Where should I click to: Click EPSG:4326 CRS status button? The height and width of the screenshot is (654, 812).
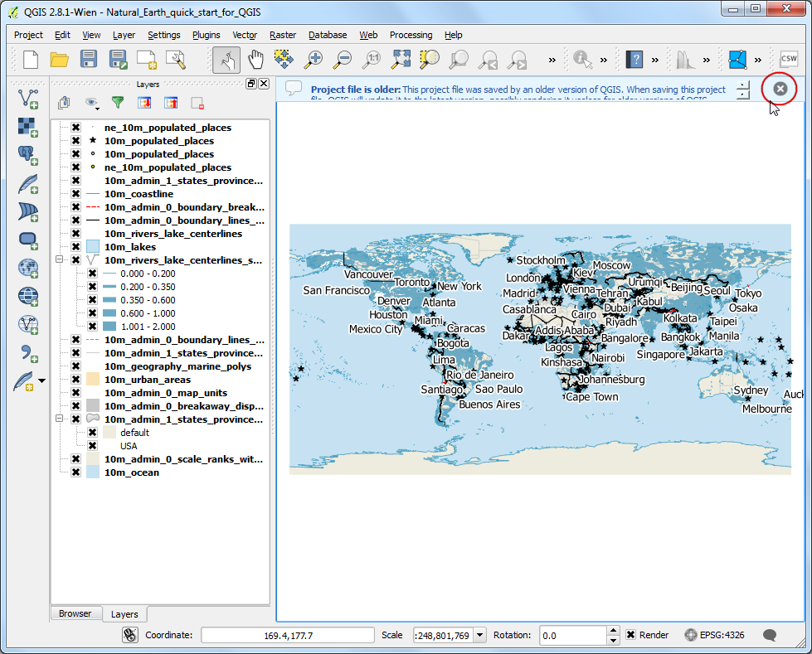coord(715,635)
